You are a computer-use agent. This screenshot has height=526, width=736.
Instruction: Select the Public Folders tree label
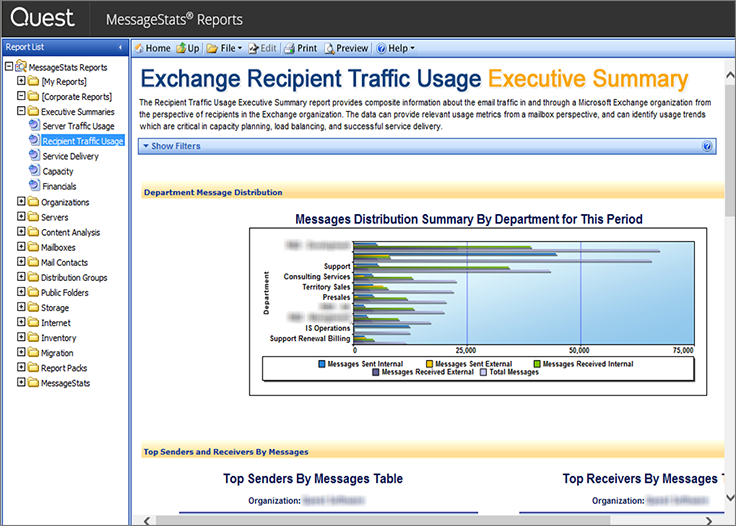(x=65, y=293)
